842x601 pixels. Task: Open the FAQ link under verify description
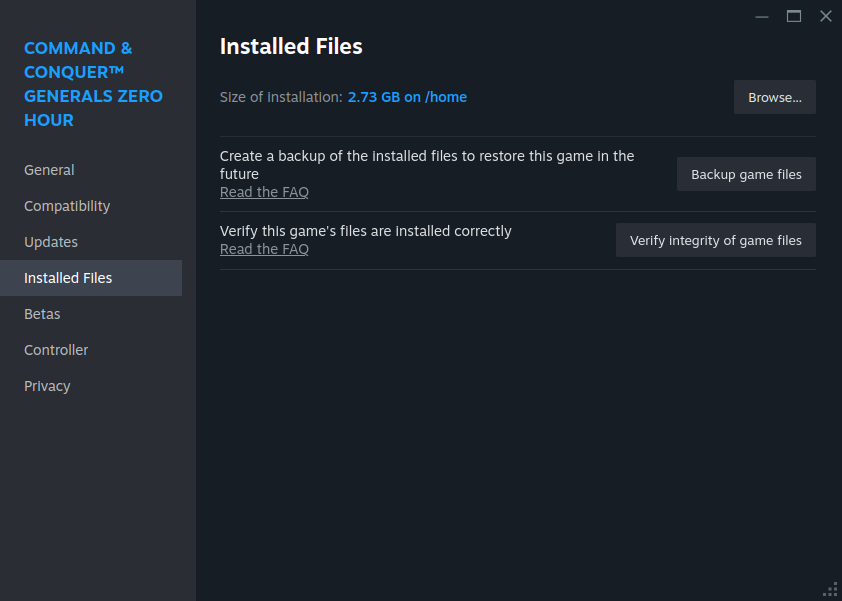[x=264, y=249]
